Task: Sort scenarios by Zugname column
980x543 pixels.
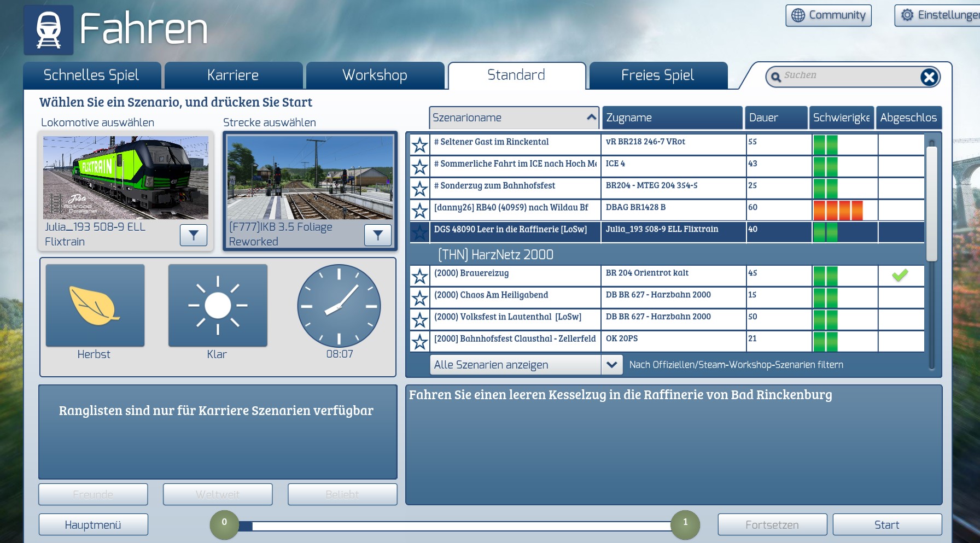Action: pyautogui.click(x=672, y=118)
